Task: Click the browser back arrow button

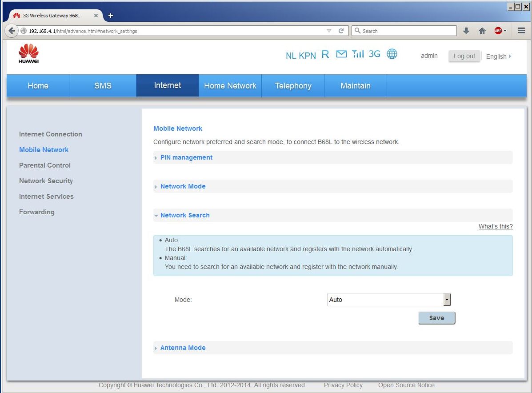Action: coord(12,31)
